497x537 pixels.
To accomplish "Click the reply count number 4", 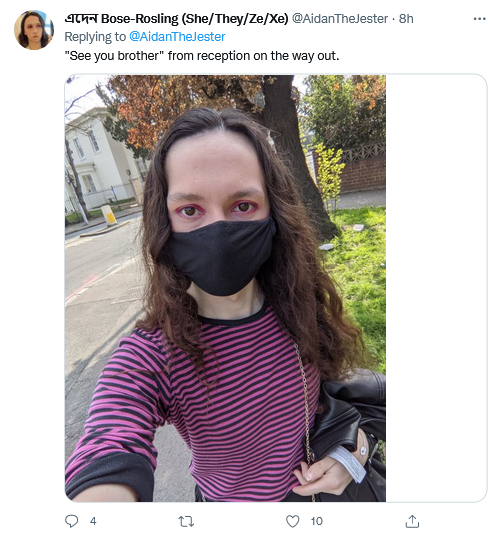I will 93,521.
